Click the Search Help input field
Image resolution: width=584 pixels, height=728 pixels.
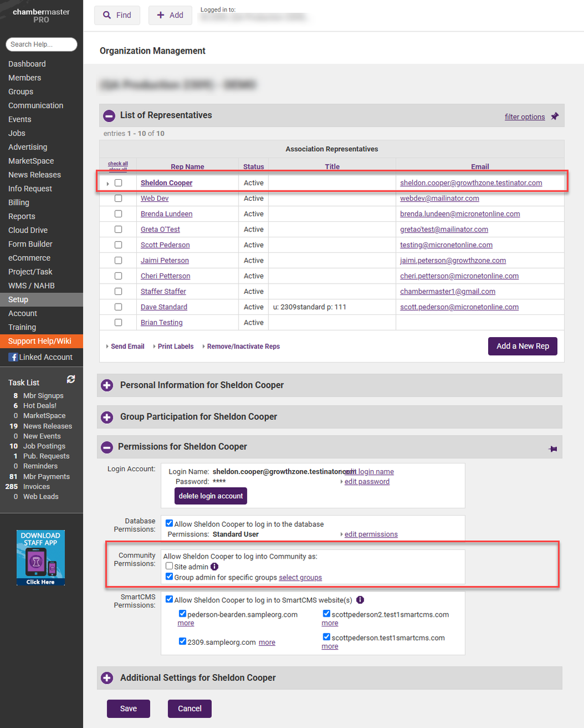(x=41, y=45)
